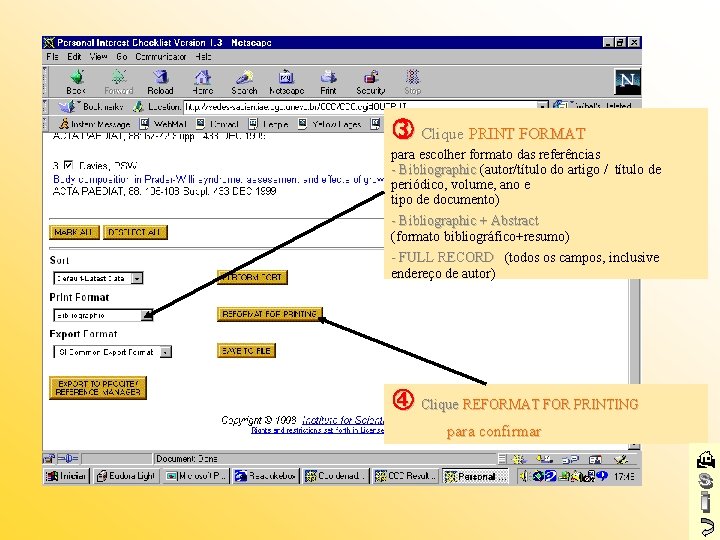720x540 pixels.
Task: Open Search from the toolbar
Action: pos(244,82)
